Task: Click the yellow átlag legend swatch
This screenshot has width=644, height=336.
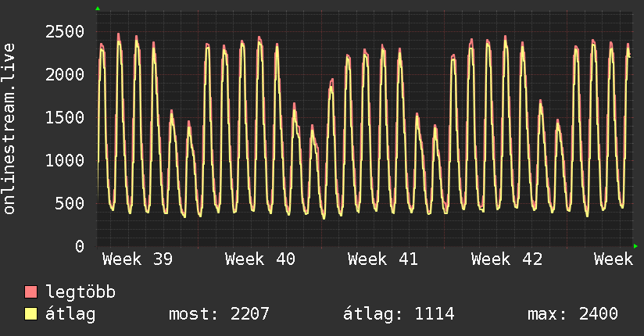Action: click(30, 313)
